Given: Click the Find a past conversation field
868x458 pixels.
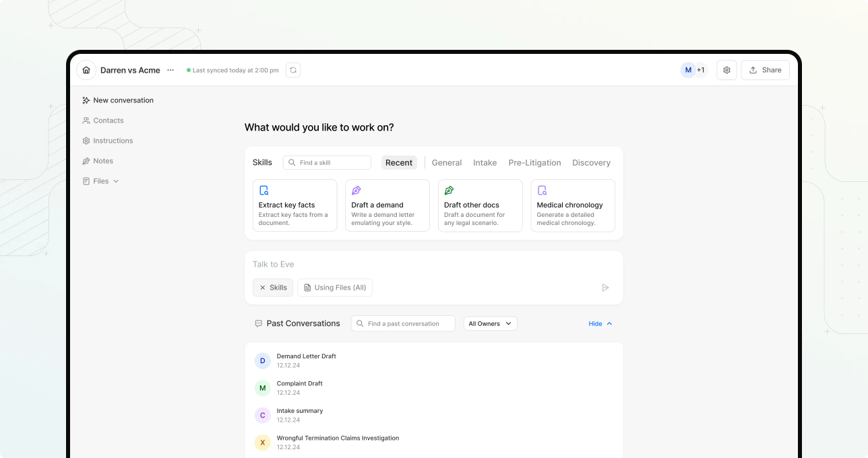Looking at the screenshot, I should tap(403, 323).
